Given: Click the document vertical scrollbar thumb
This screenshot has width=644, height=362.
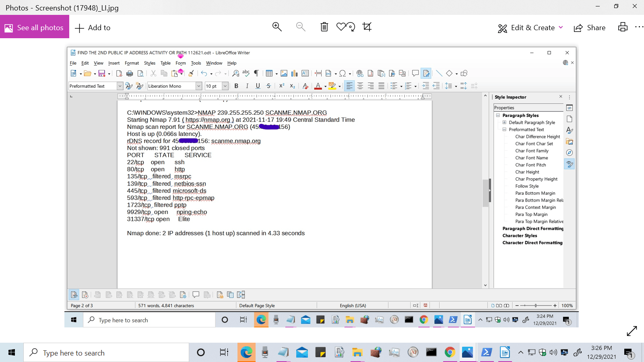Looking at the screenshot, I should click(x=486, y=193).
